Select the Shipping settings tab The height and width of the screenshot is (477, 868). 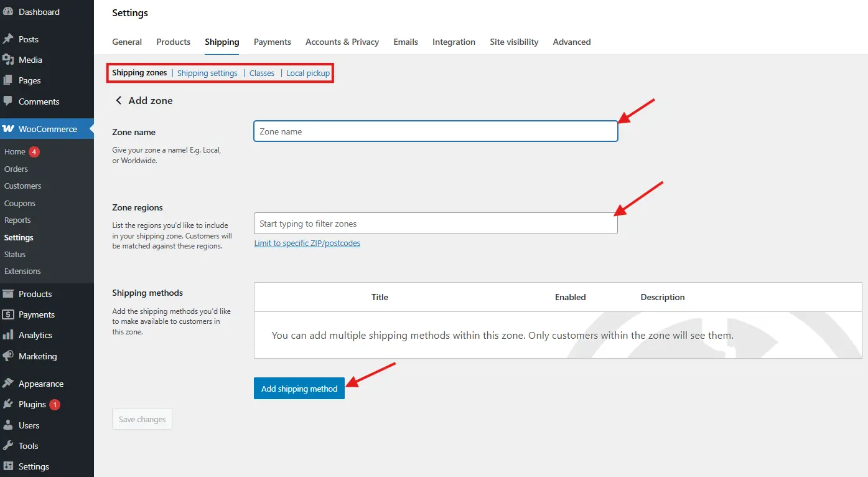pyautogui.click(x=222, y=42)
